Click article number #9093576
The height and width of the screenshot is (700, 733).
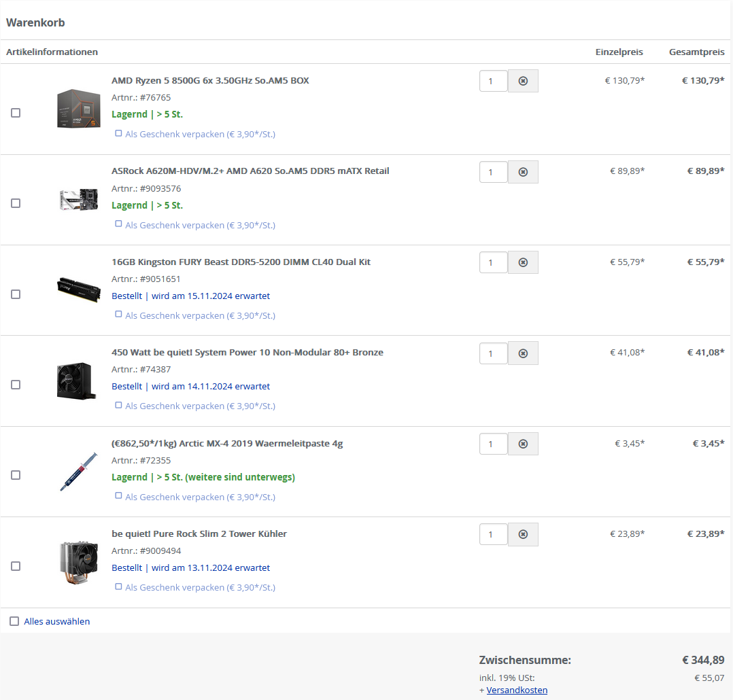[x=160, y=188]
